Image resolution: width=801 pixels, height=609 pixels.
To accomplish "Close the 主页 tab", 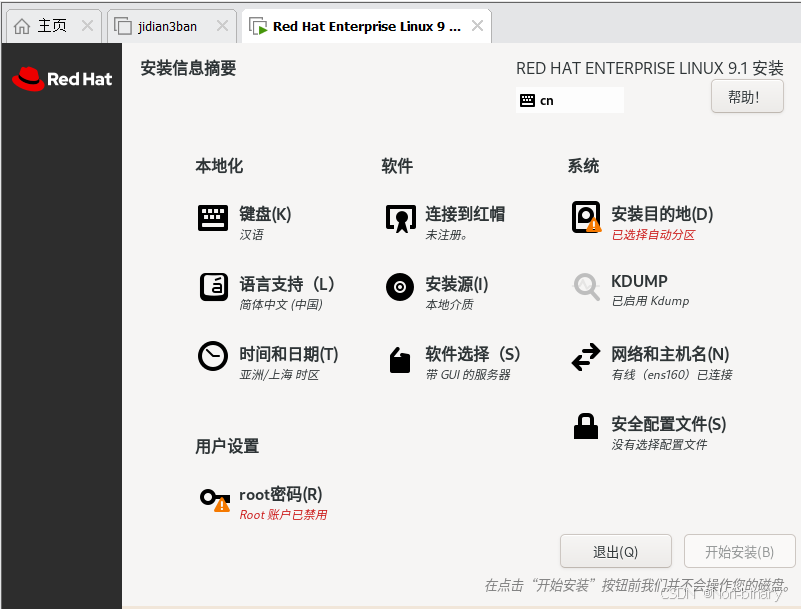I will [x=87, y=26].
